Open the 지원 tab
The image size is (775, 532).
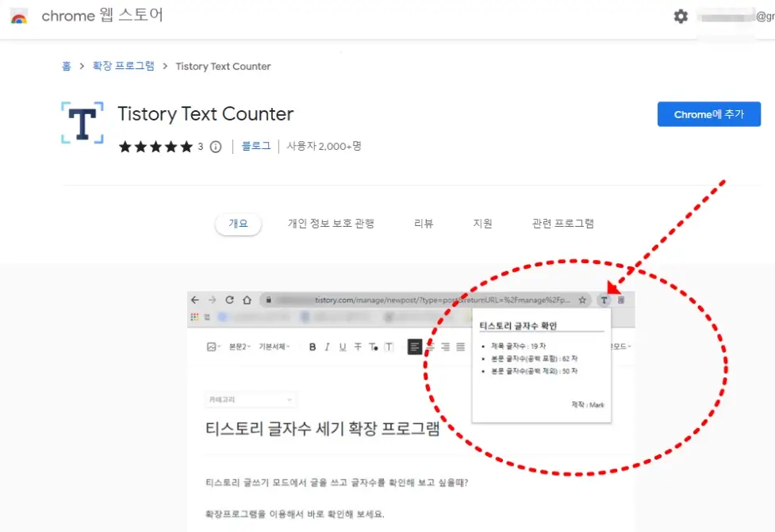pos(481,224)
